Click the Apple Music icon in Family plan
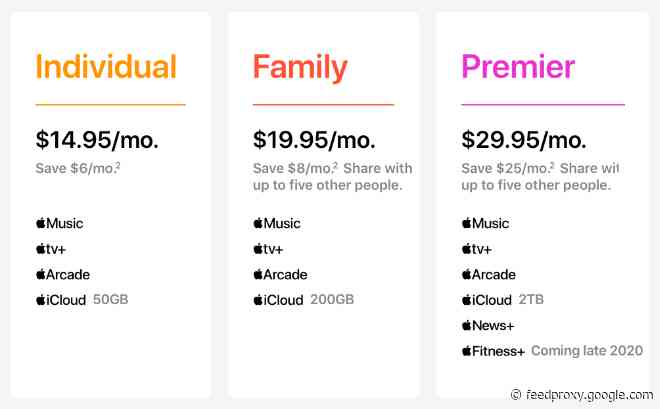Screen dimensions: 660x409 (276, 223)
